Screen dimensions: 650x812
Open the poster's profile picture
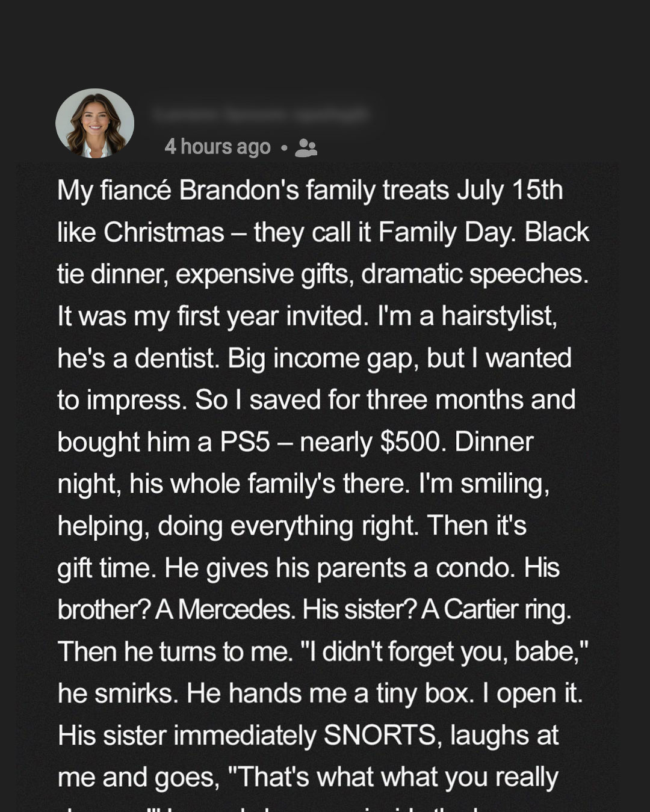pos(94,124)
